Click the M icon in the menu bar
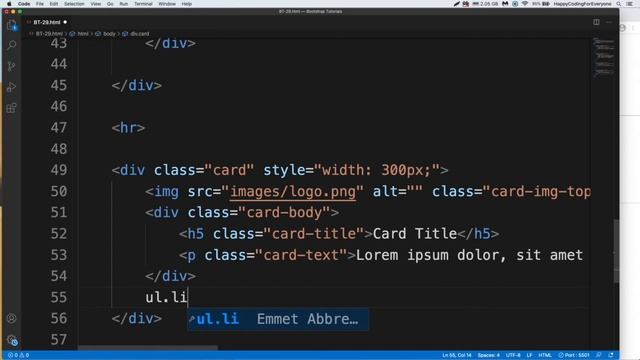Screen dimensions: 640x360 click(x=505, y=4)
